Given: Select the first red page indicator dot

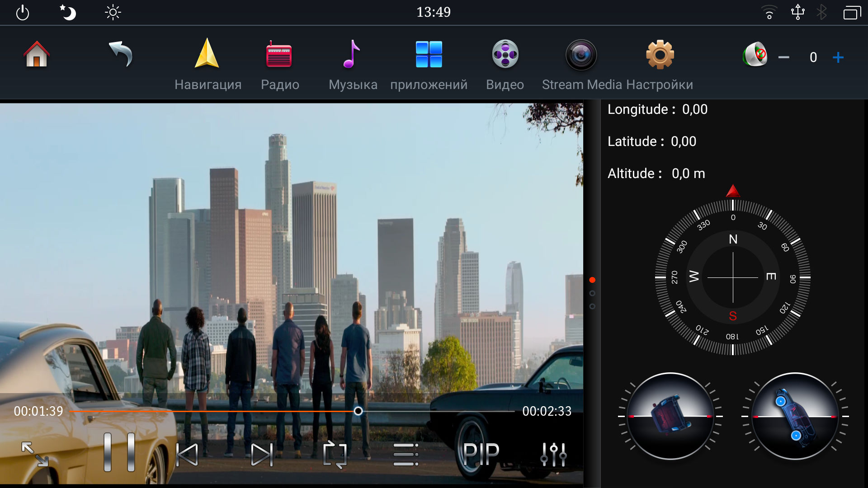Looking at the screenshot, I should pyautogui.click(x=592, y=280).
